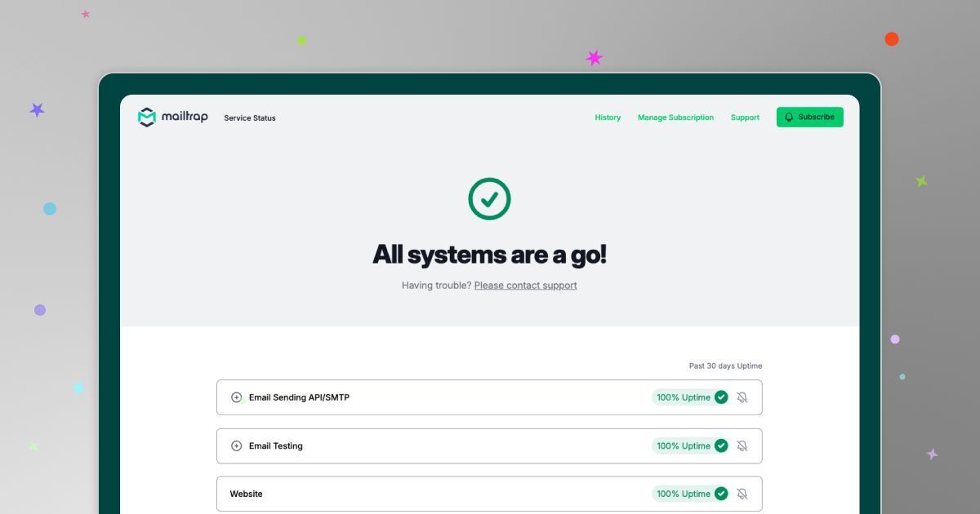980x514 pixels.
Task: Click the Email Sending API/SMTP row label
Action: click(299, 397)
